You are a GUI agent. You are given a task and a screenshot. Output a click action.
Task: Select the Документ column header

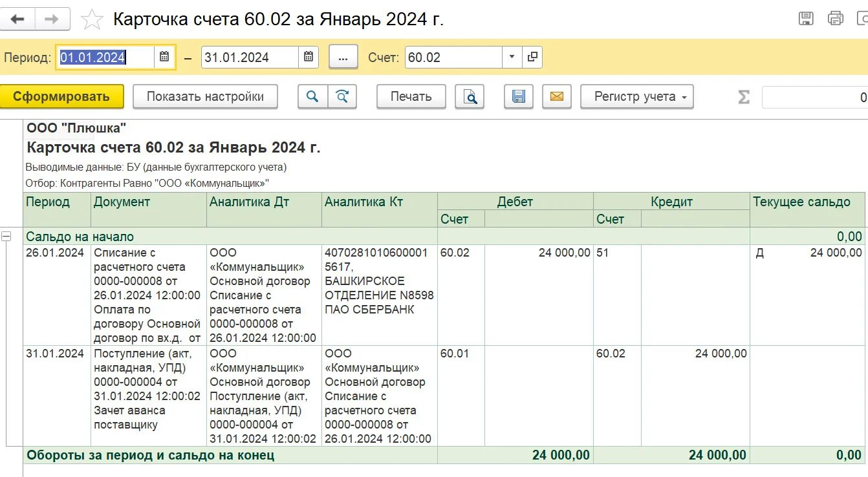click(x=149, y=209)
